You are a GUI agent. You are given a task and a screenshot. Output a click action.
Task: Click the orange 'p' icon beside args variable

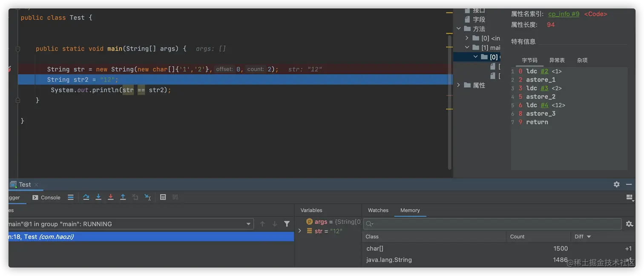(x=310, y=222)
